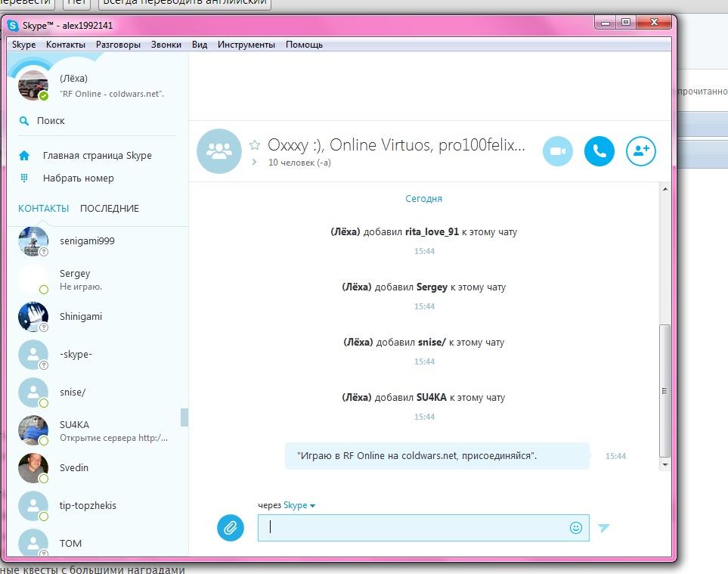Image resolution: width=728 pixels, height=574 pixels.
Task: Open Главная страница Skype
Action: [x=98, y=156]
